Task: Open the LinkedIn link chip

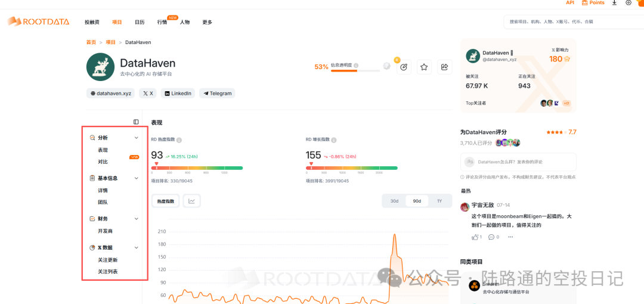Action: pyautogui.click(x=178, y=93)
